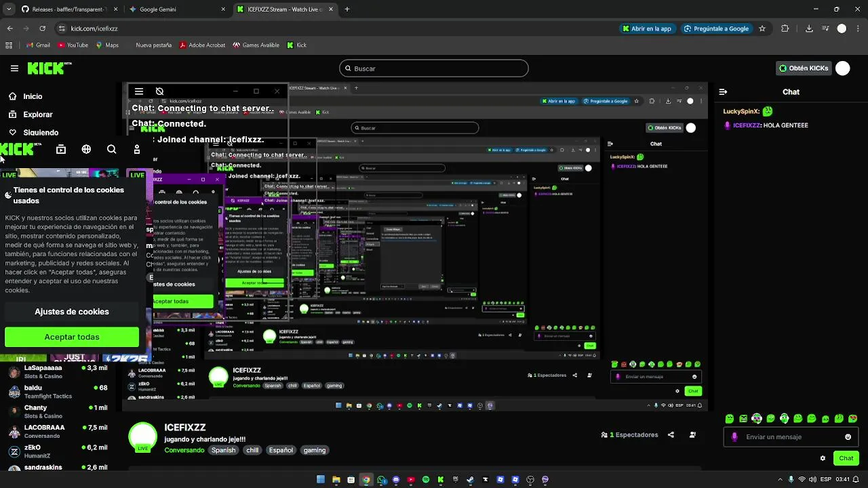Click the magnifier icon in overlay toolbar
This screenshot has width=868, height=488.
pos(112,149)
